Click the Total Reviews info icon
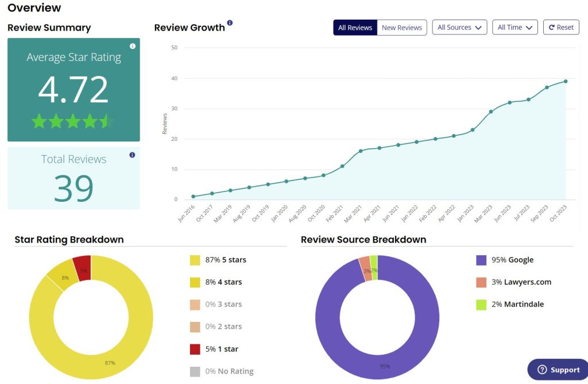Viewport: 588px width, 384px height. (132, 155)
